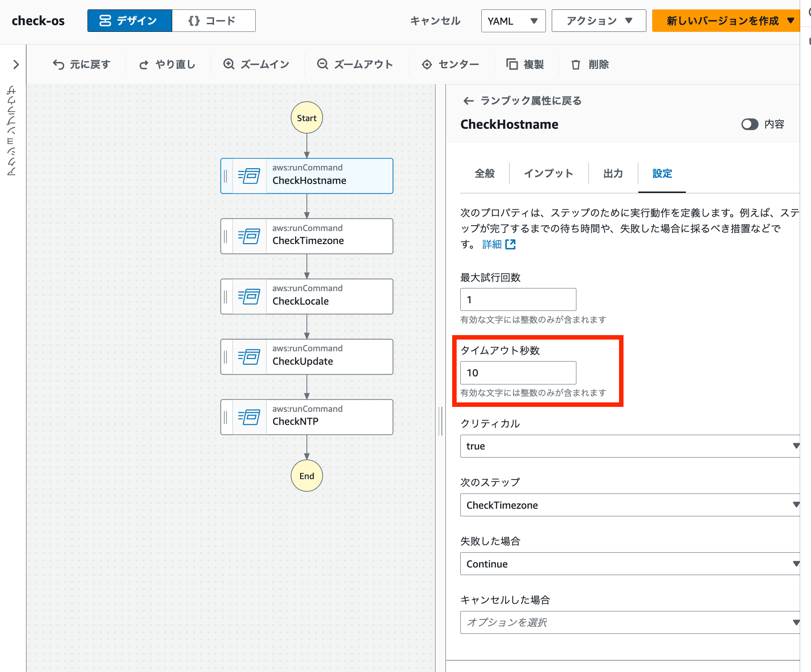Click the zoom in magnifier icon

pos(229,64)
